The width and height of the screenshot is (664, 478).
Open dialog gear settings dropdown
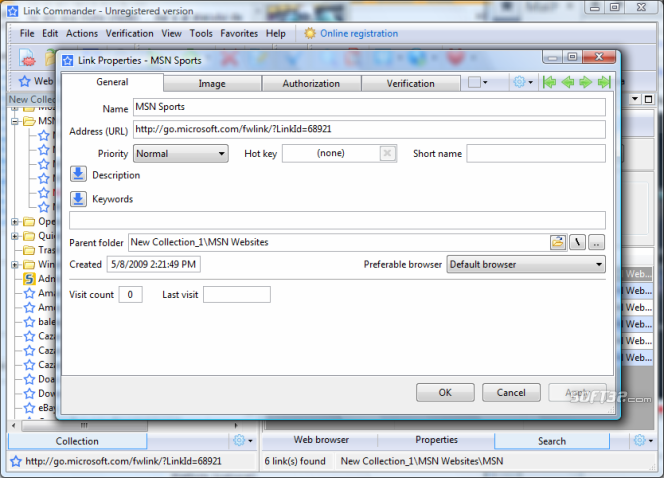[x=523, y=82]
